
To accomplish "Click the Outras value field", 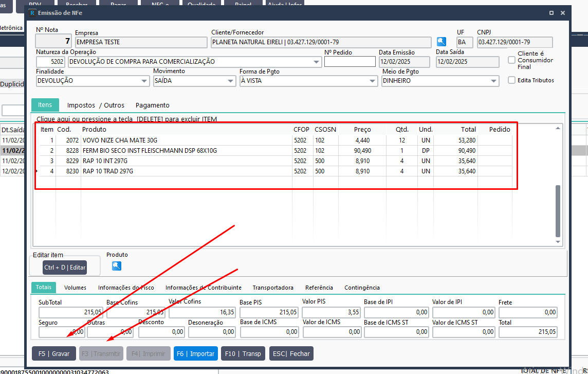I will point(110,332).
